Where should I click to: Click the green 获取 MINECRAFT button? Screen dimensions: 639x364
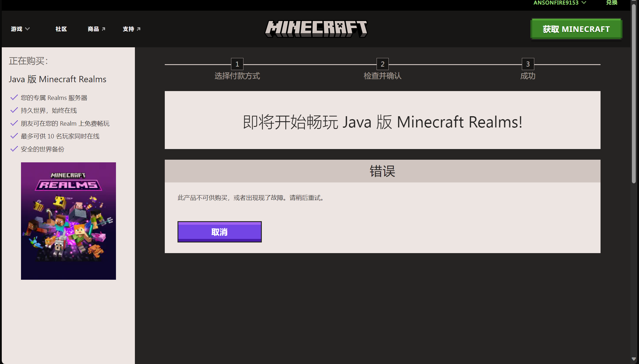coord(576,29)
